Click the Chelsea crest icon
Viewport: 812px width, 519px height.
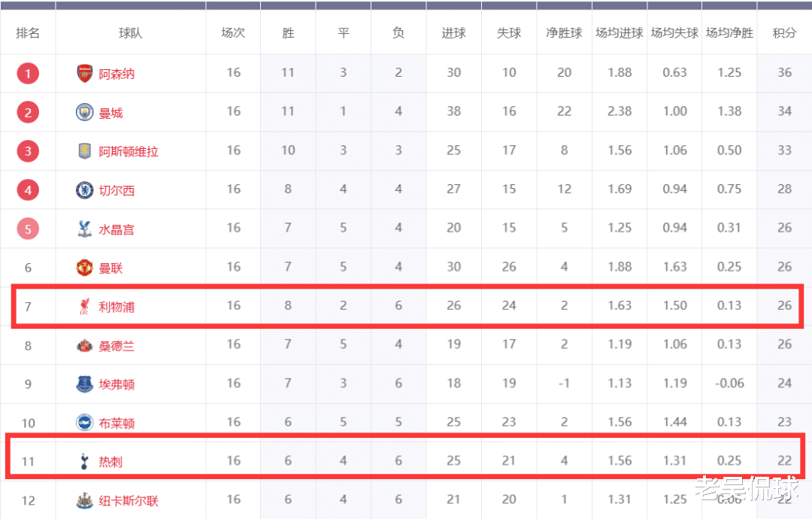[x=85, y=190]
